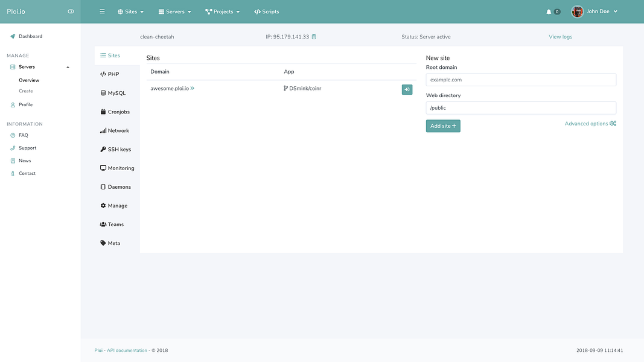Collapse the Servers sidebar section
The image size is (644, 362).
[x=68, y=67]
